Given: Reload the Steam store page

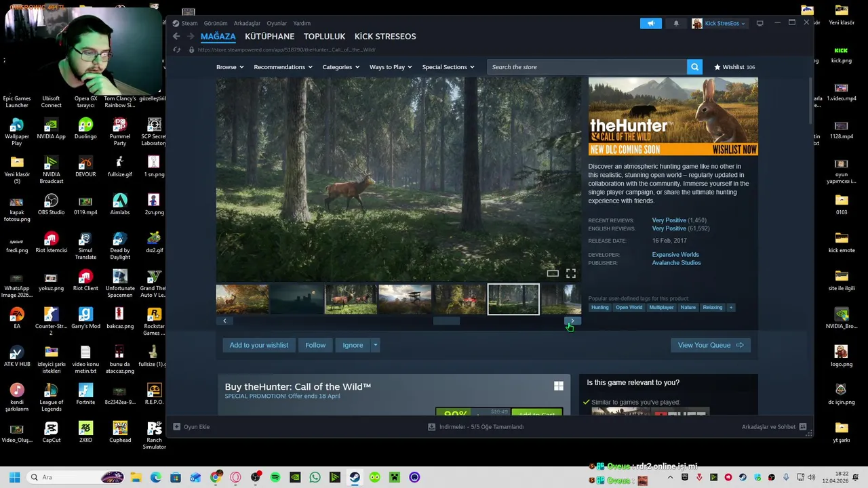Looking at the screenshot, I should pyautogui.click(x=177, y=49).
